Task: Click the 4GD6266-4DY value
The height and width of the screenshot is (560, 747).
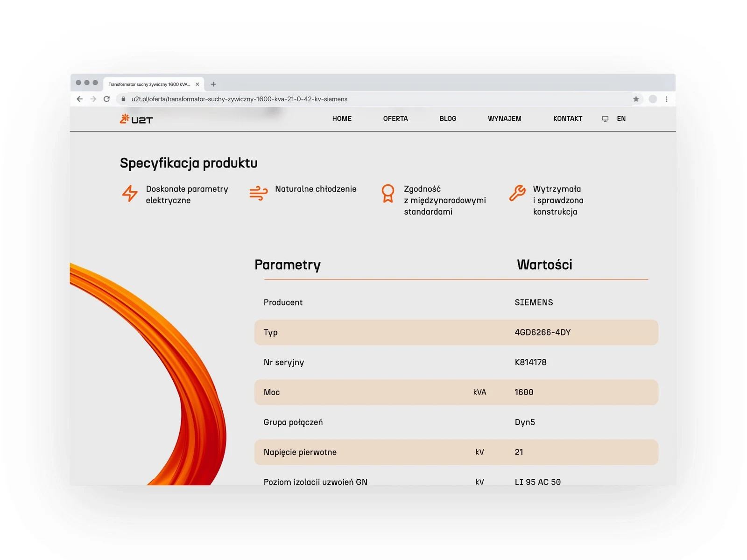Action: pyautogui.click(x=543, y=332)
